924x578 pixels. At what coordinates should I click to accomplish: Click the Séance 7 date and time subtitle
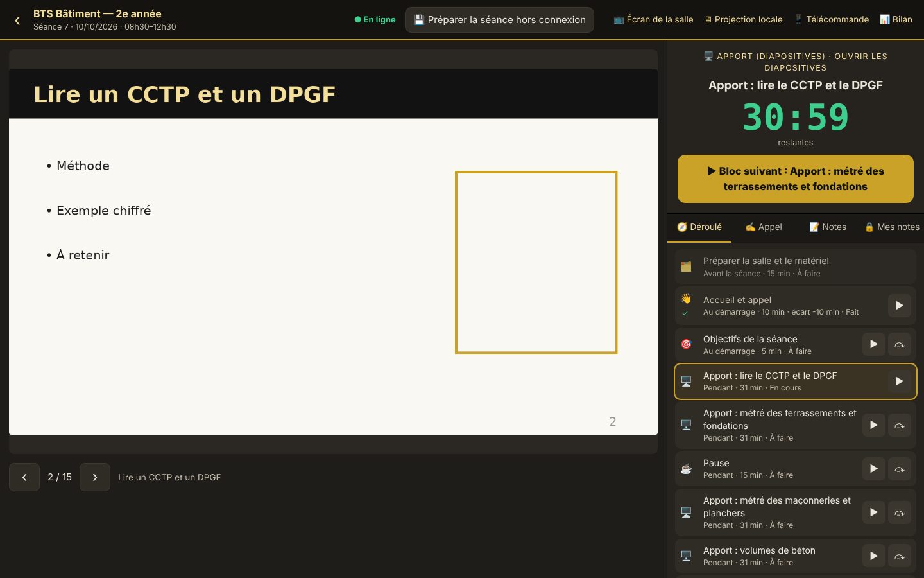coord(105,27)
